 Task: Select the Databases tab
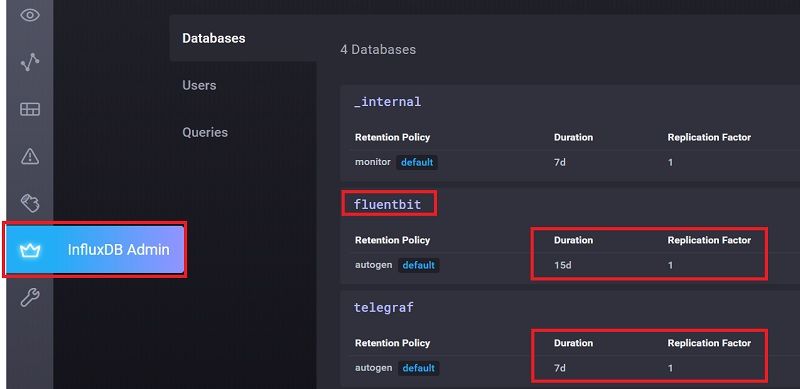214,38
